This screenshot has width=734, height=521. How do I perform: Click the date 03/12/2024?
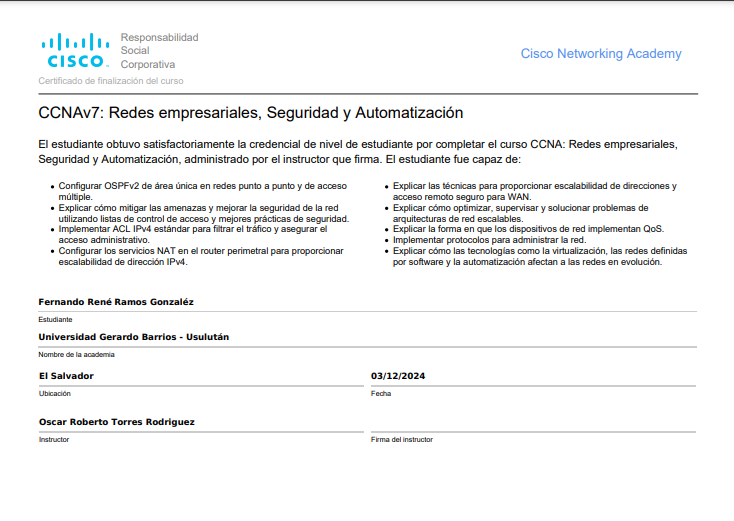398,376
